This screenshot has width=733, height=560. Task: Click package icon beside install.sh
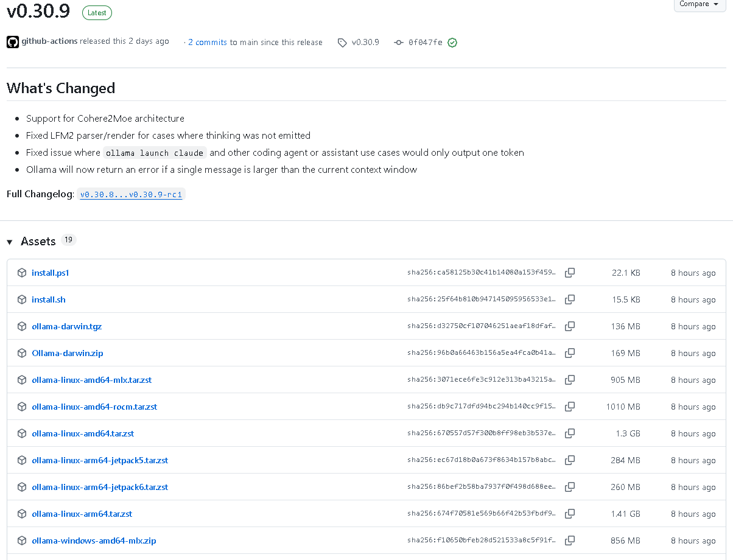pyautogui.click(x=22, y=299)
